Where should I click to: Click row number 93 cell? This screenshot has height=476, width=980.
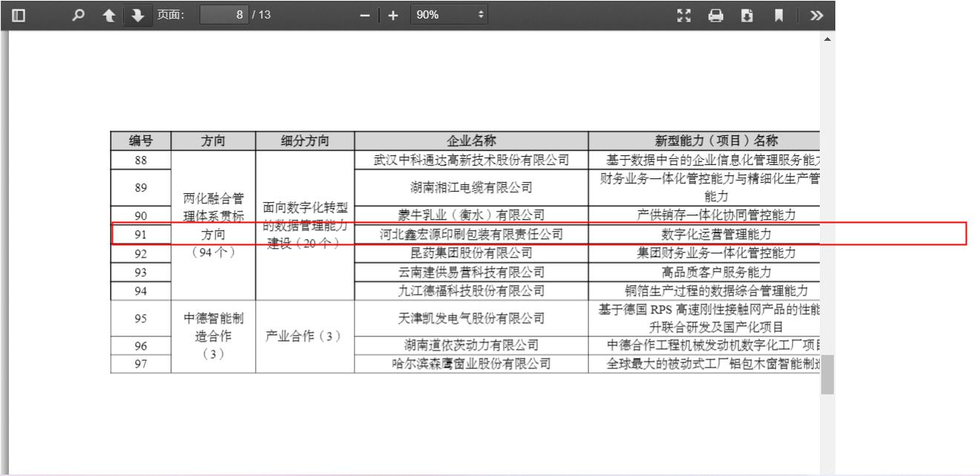pyautogui.click(x=140, y=272)
